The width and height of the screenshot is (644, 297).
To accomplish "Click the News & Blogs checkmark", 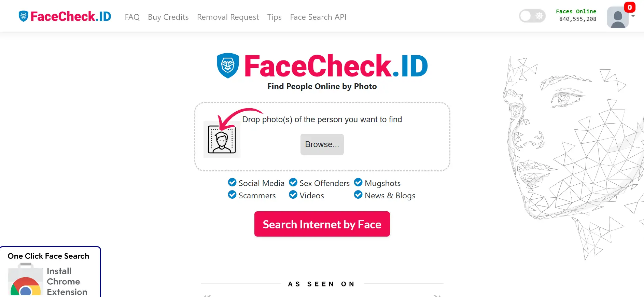I will coord(358,195).
